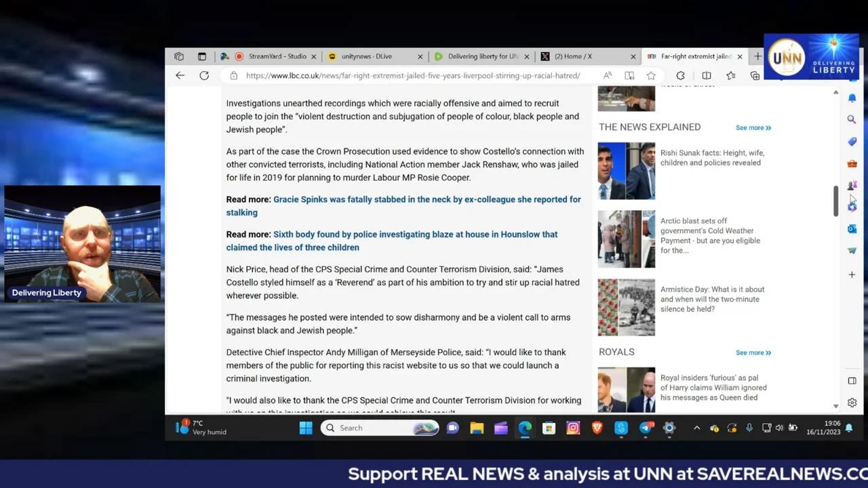
Task: Go back using the browser back arrow
Action: coord(180,75)
